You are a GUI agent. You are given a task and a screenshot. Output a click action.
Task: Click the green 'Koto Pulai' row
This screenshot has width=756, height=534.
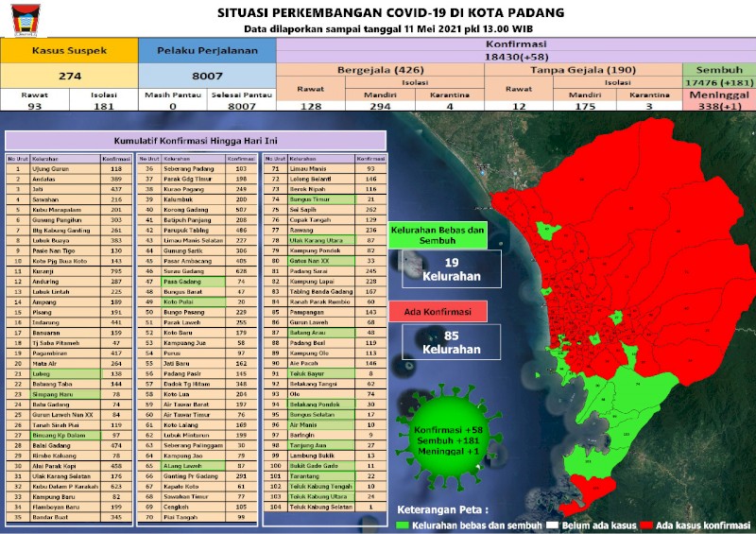tap(198, 302)
